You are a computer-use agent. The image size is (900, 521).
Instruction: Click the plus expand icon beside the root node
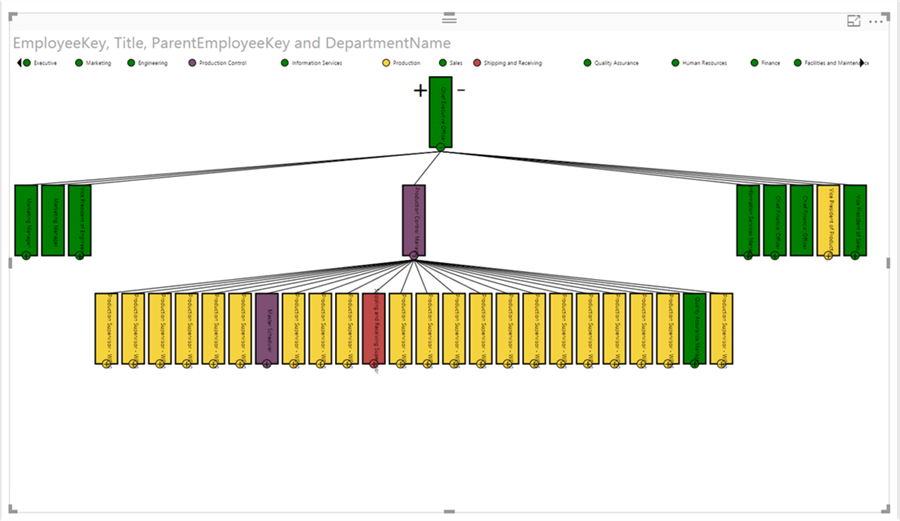[x=421, y=91]
